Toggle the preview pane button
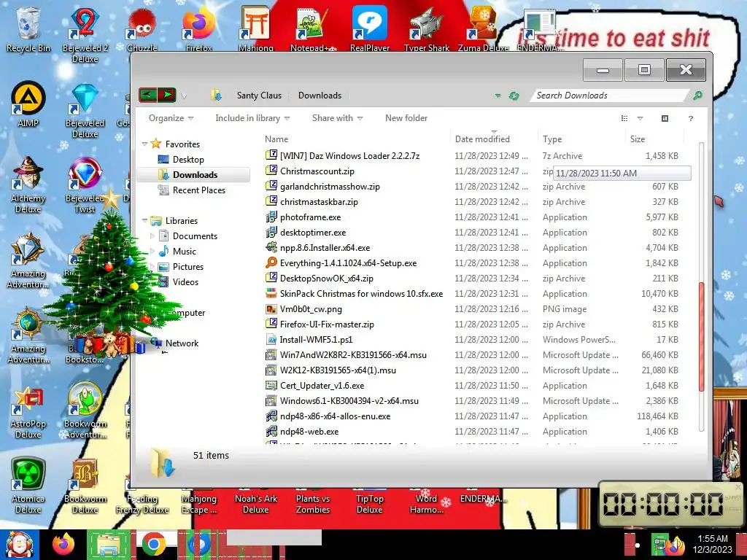This screenshot has height=560, width=747. pyautogui.click(x=665, y=118)
